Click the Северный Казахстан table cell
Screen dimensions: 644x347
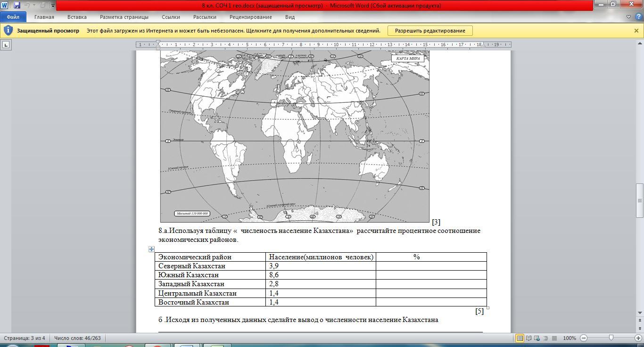[210, 266]
